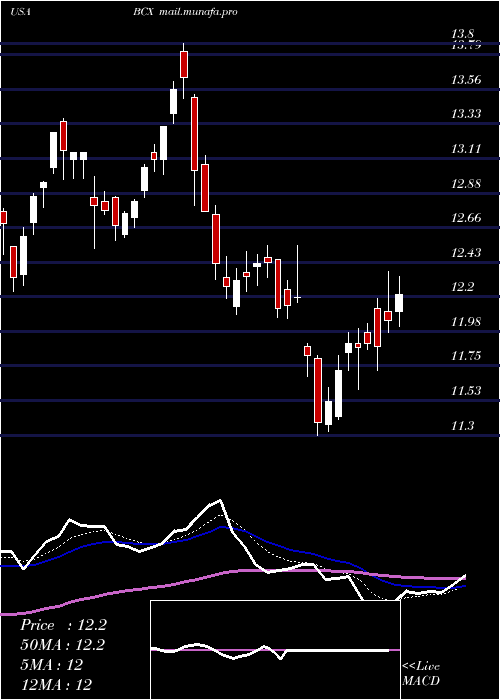Click the Price : 12.2 readout
The image size is (500, 700).
[63, 625]
